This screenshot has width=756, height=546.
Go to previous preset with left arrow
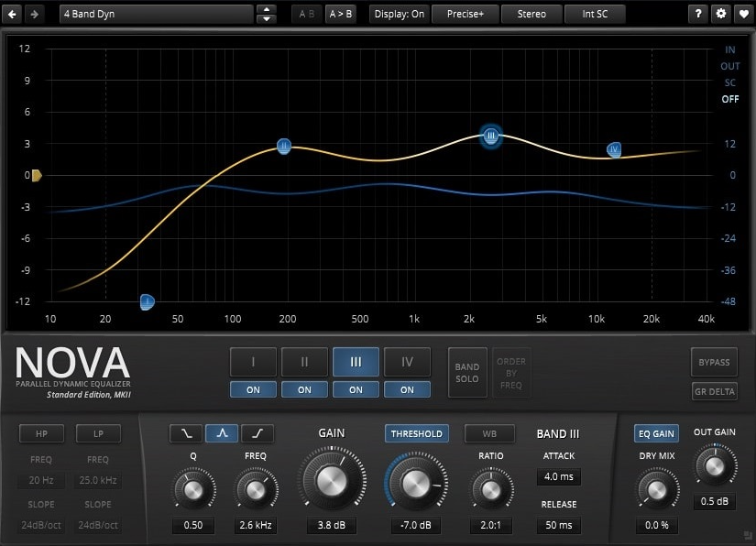click(11, 14)
